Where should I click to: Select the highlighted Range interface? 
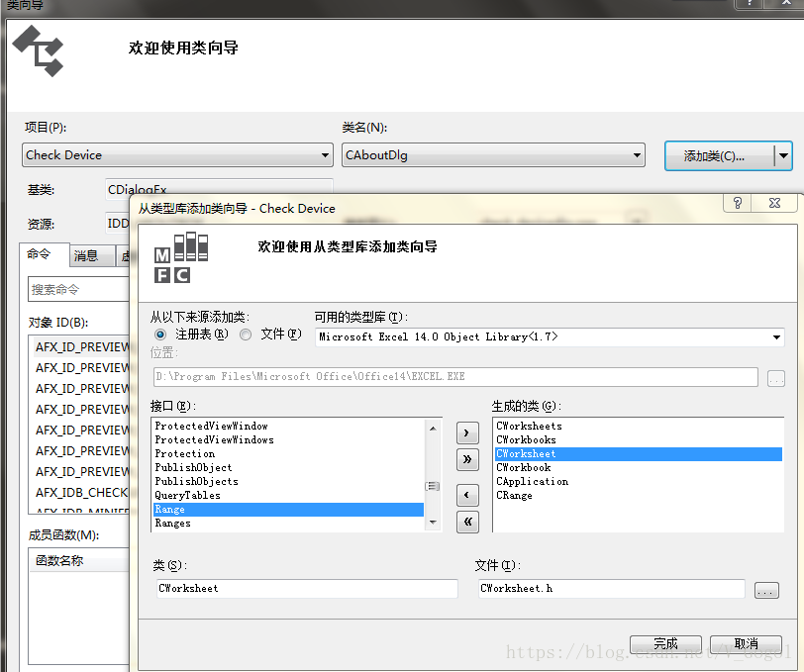point(289,509)
